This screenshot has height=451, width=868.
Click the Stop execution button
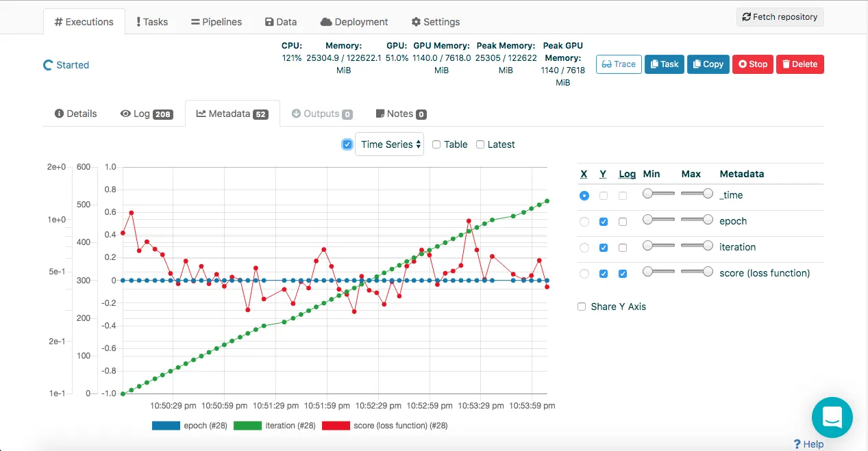[753, 64]
